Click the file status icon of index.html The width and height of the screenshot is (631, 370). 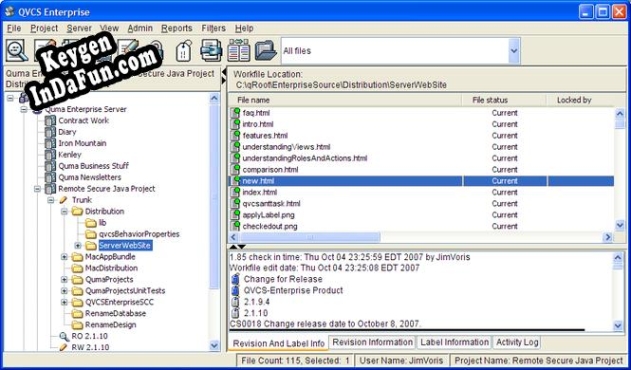[x=235, y=192]
